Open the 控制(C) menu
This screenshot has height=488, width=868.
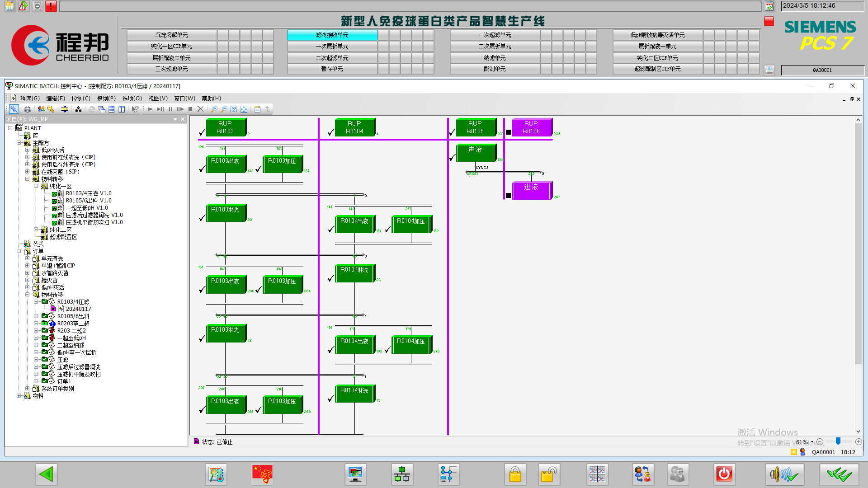[81, 99]
